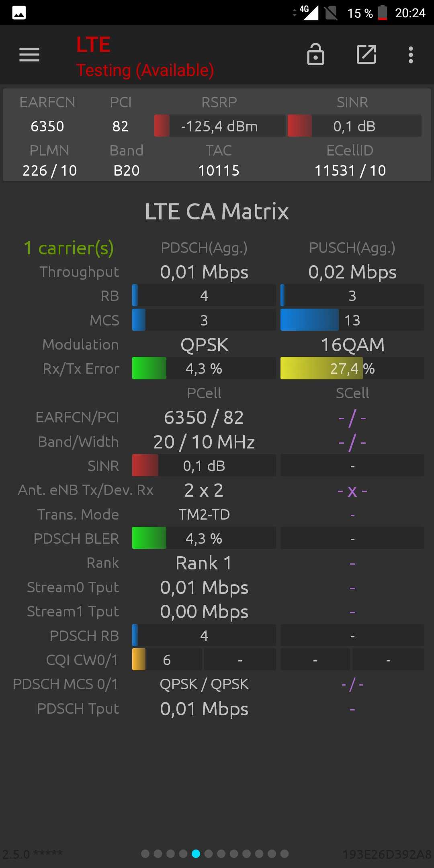434x868 pixels.
Task: Go to the first page indicator dot
Action: coord(145,854)
